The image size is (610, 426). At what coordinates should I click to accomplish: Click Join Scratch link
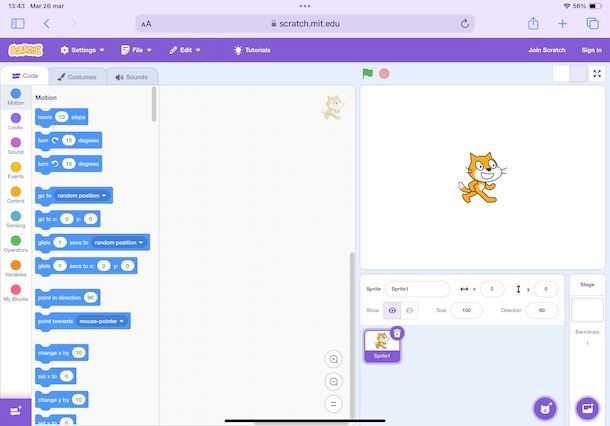point(547,50)
